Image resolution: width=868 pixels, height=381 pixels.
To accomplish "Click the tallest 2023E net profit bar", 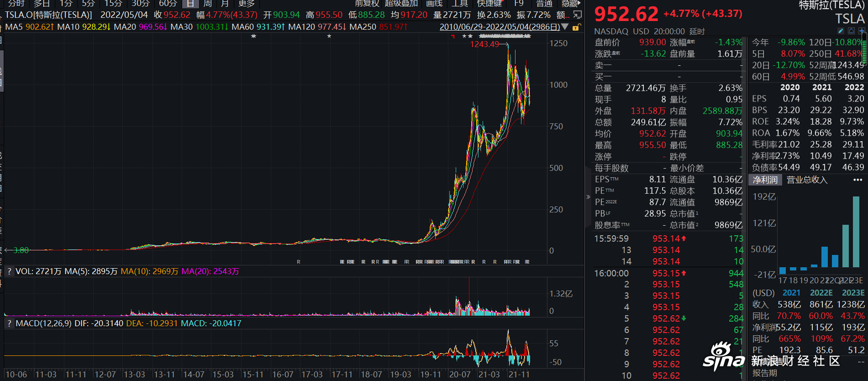I will pos(856,232).
